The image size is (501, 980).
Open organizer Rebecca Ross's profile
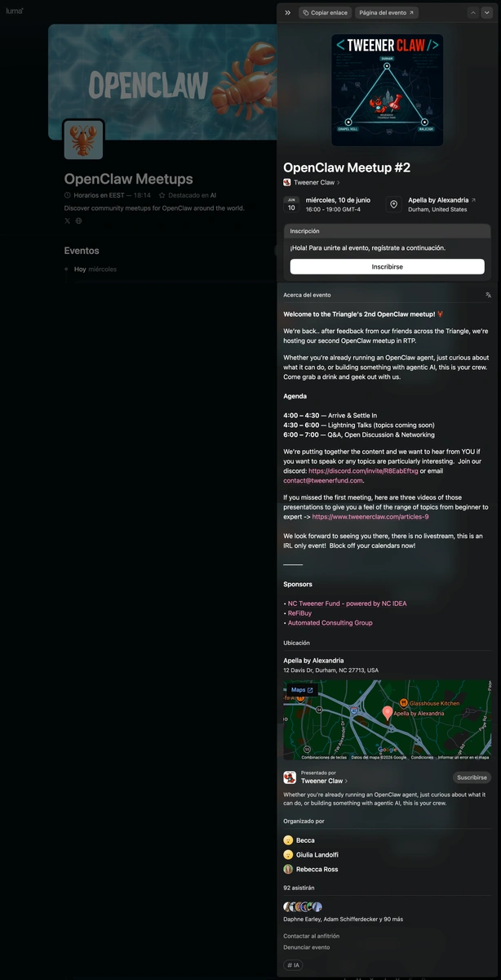[311, 870]
